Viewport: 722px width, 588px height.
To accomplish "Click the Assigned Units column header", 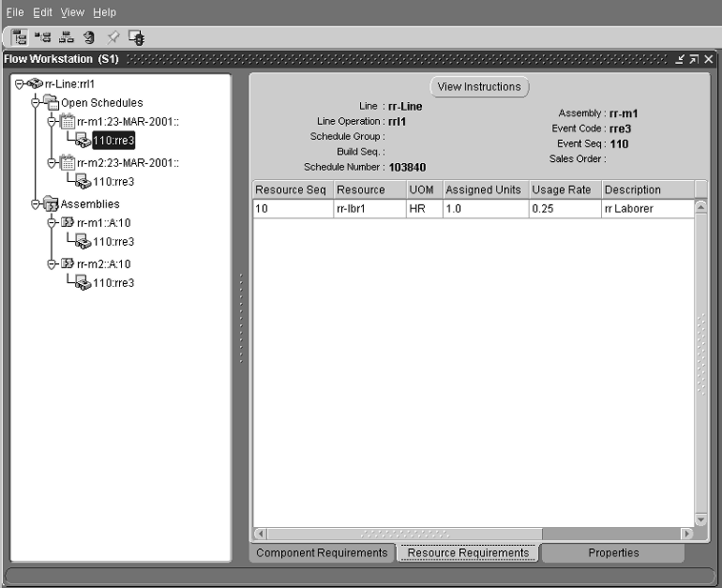I will [x=486, y=190].
